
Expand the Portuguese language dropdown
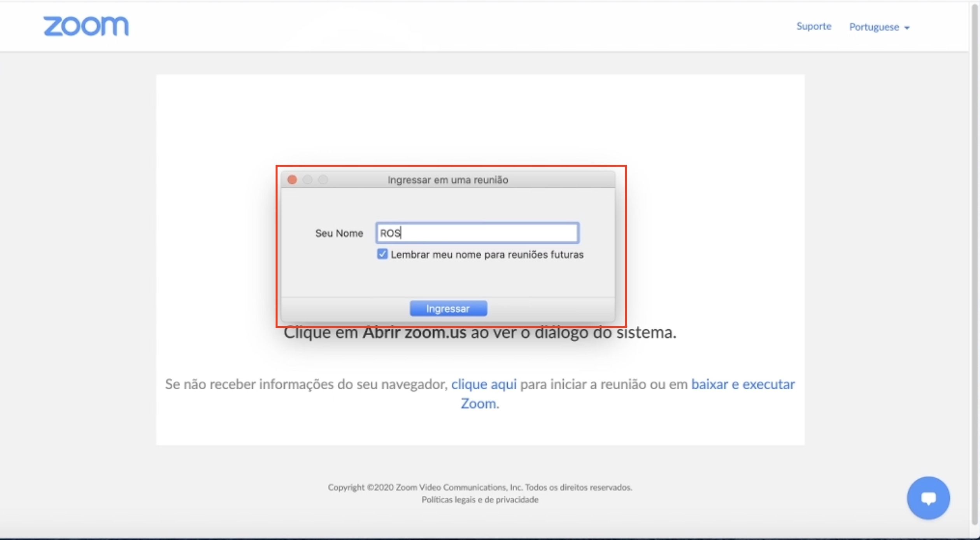(879, 27)
